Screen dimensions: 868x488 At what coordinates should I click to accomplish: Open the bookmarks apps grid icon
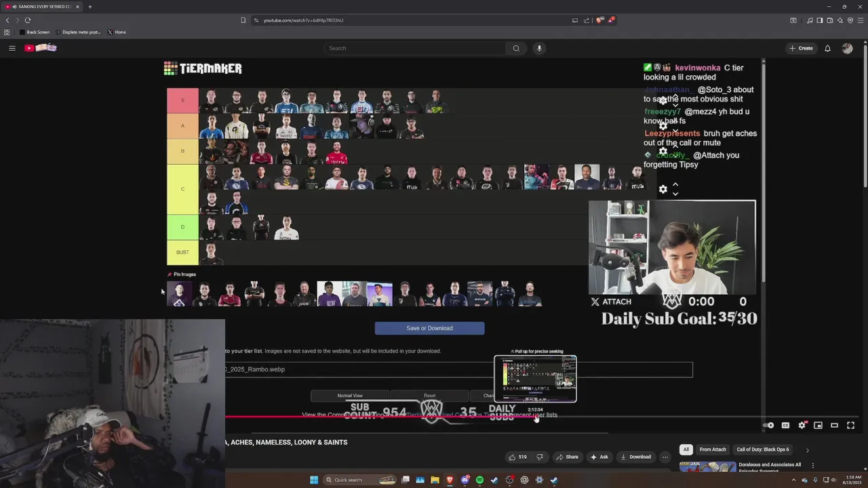[x=7, y=32]
